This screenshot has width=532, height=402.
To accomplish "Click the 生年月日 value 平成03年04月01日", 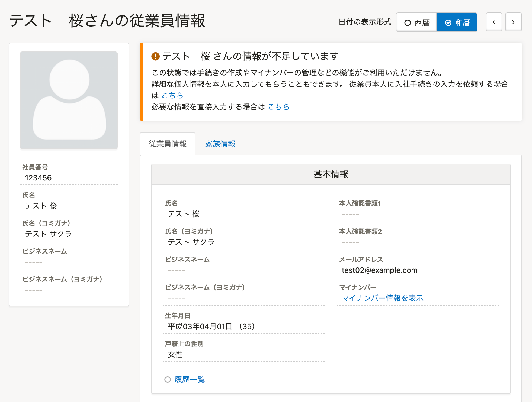I will pos(200,326).
